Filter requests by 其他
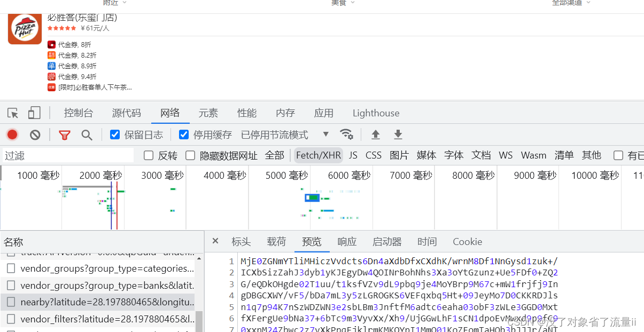The height and width of the screenshot is (332, 644). click(592, 155)
